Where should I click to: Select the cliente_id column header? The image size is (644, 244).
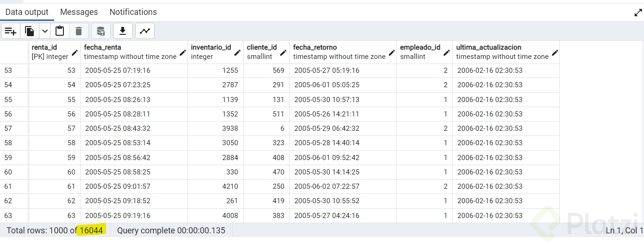click(262, 51)
